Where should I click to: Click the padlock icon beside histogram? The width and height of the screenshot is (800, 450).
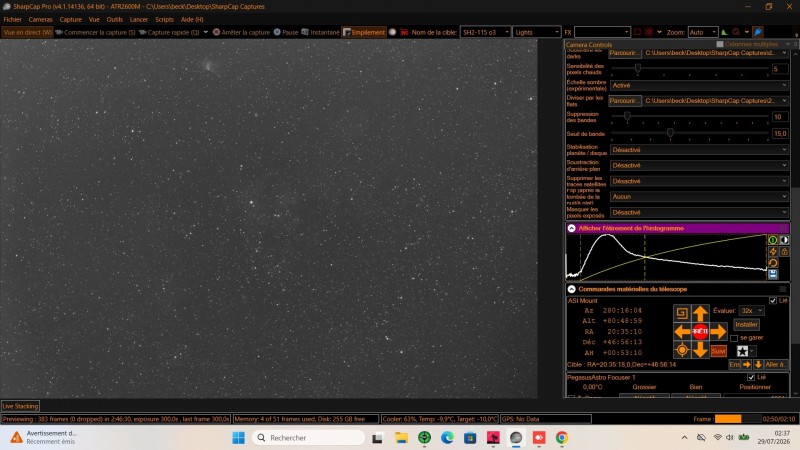(x=784, y=252)
